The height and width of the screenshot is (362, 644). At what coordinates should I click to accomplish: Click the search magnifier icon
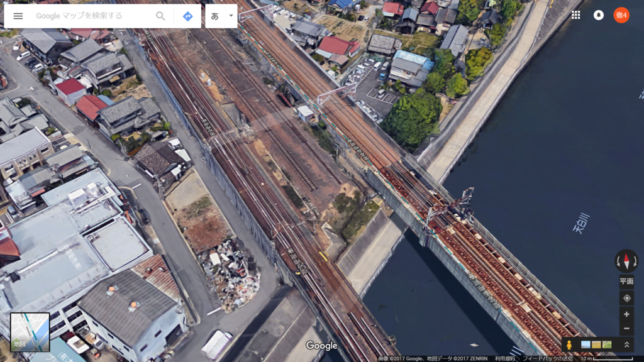(x=160, y=16)
